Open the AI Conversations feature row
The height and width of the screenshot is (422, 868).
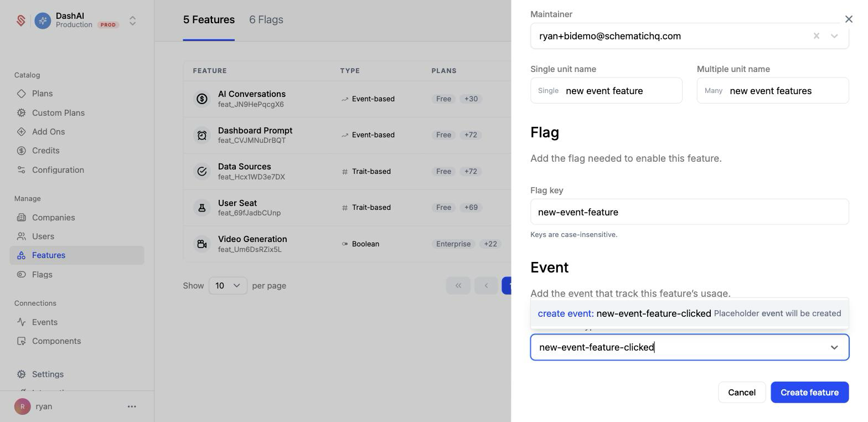(x=347, y=99)
